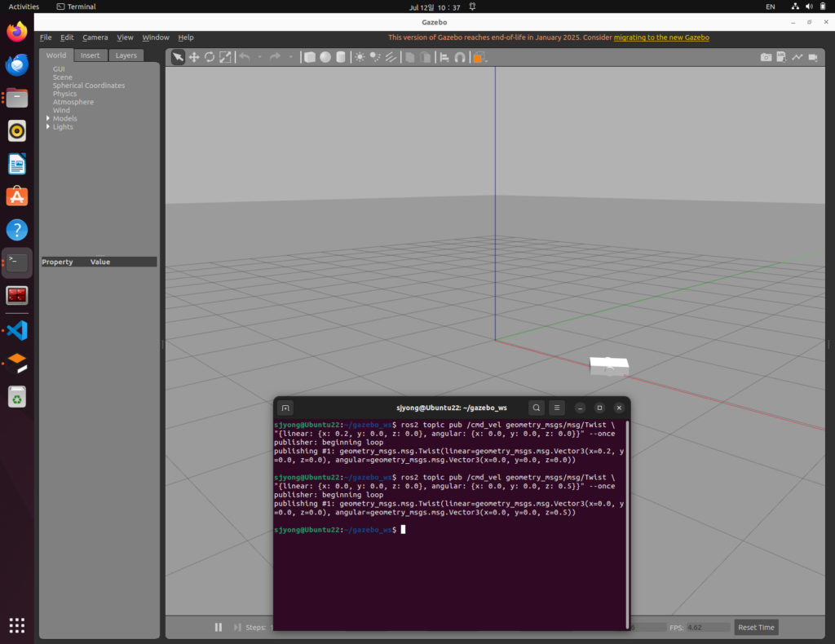Image resolution: width=835 pixels, height=644 pixels.
Task: Open the log data recorder
Action: click(x=781, y=57)
